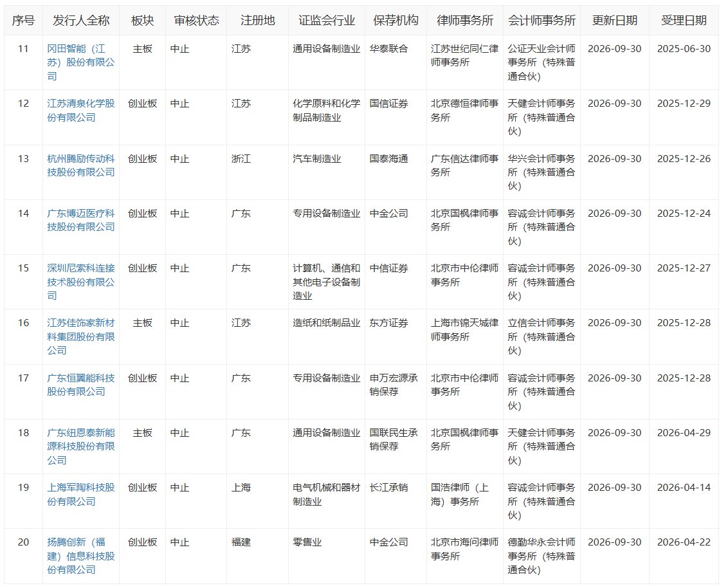728x588 pixels.
Task: Click the 广东恒翼能科技股份有限公司 link
Action: (x=81, y=385)
